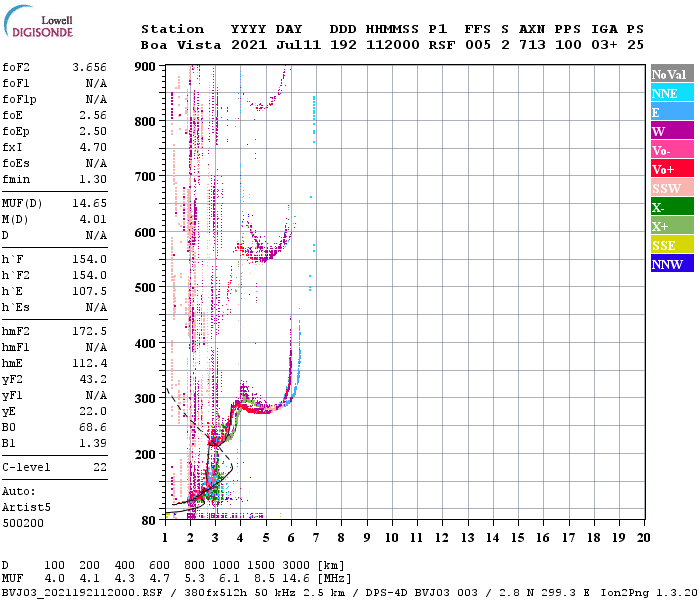
Task: Click the foF2 value 3.656
Action: pos(89,67)
